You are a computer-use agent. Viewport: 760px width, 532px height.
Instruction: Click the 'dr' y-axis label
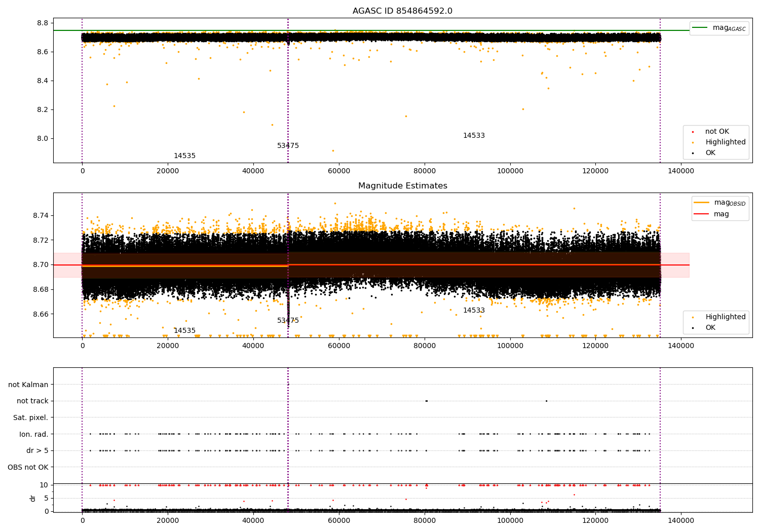33,498
